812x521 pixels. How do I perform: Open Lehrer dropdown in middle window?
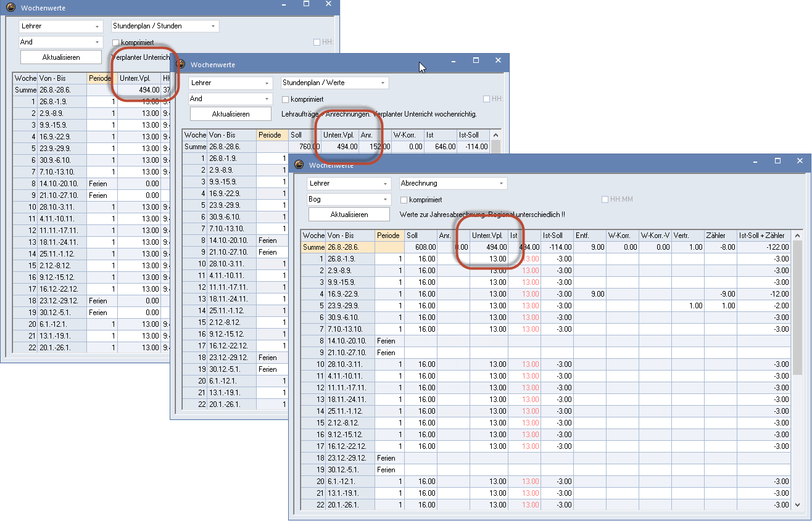(x=231, y=83)
